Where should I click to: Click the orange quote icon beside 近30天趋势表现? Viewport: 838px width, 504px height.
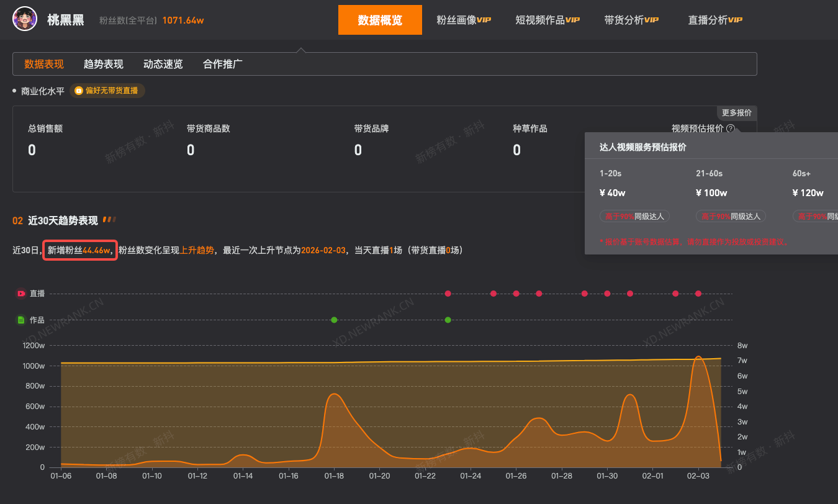(109, 220)
